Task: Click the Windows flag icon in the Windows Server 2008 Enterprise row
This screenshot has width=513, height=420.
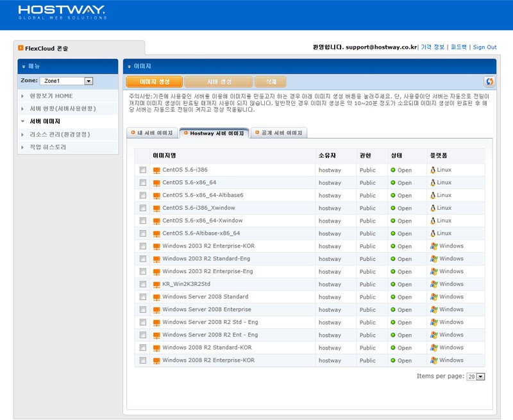Action: click(x=434, y=310)
